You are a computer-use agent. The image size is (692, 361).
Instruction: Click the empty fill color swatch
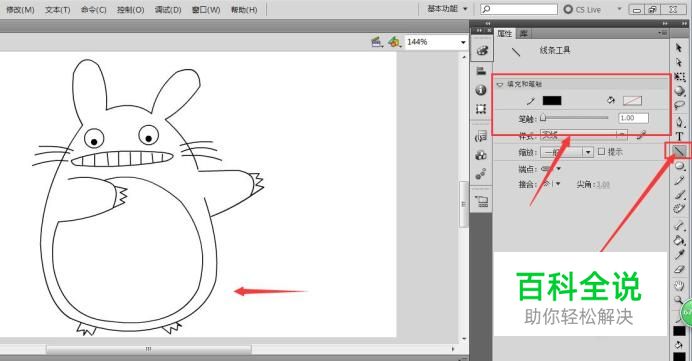[x=632, y=101]
